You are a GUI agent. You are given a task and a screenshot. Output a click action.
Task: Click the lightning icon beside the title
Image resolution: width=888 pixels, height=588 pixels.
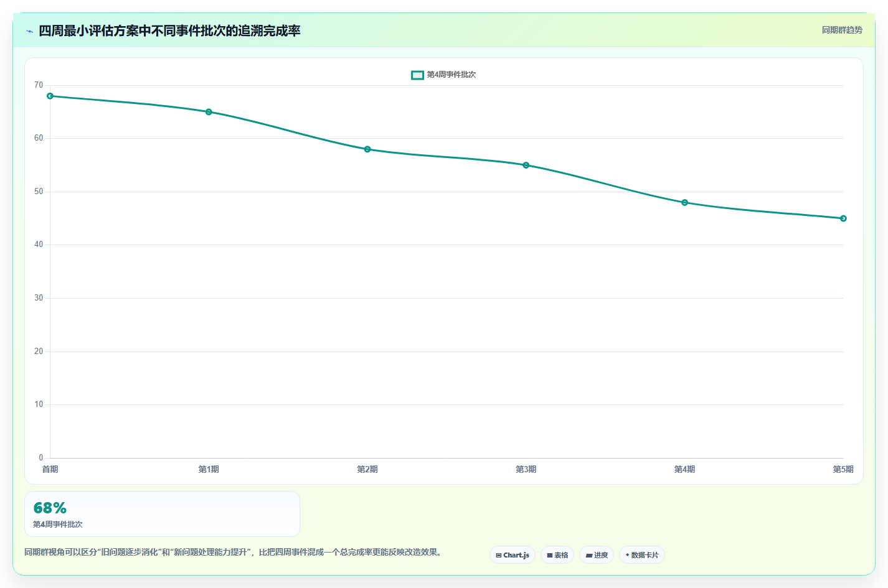29,31
